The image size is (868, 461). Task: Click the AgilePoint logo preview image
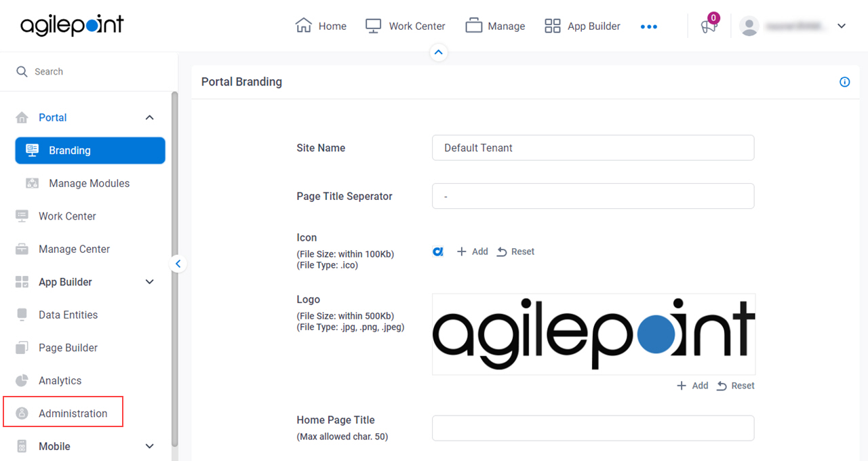click(x=593, y=334)
